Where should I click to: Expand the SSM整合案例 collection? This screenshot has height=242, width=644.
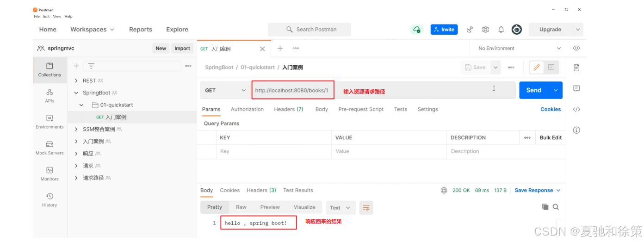[76, 129]
